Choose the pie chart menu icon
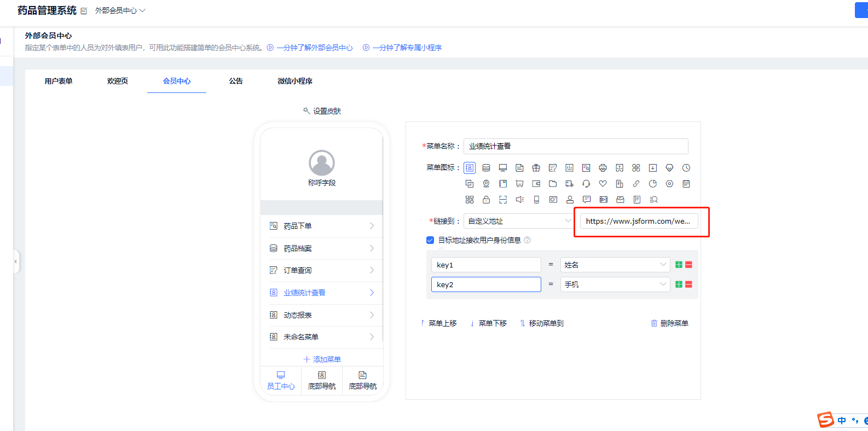This screenshot has height=431, width=868. pos(652,184)
